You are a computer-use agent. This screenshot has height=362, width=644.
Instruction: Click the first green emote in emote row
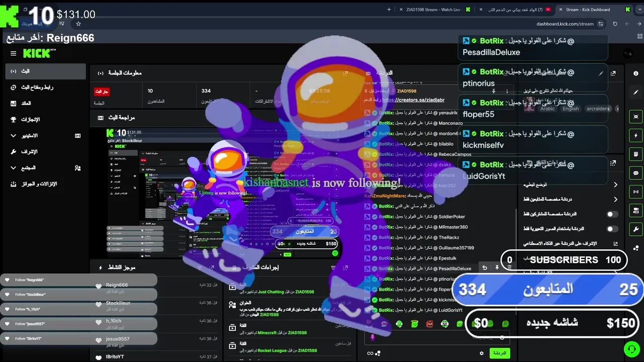click(399, 324)
